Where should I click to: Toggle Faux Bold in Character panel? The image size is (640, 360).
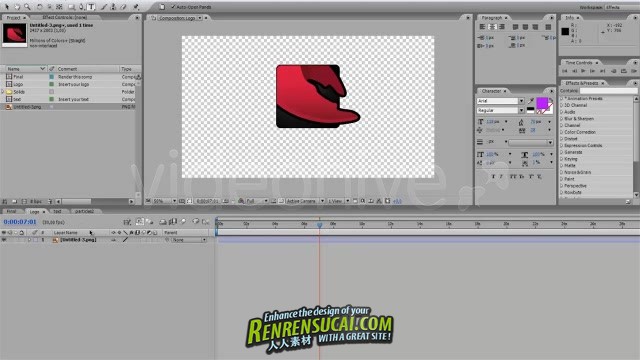493,176
